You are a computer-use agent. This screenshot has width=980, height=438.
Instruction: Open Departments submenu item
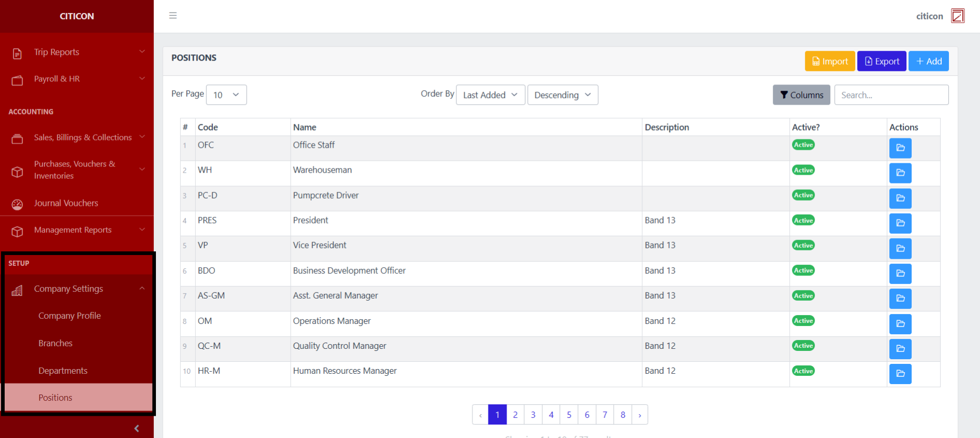tap(63, 371)
